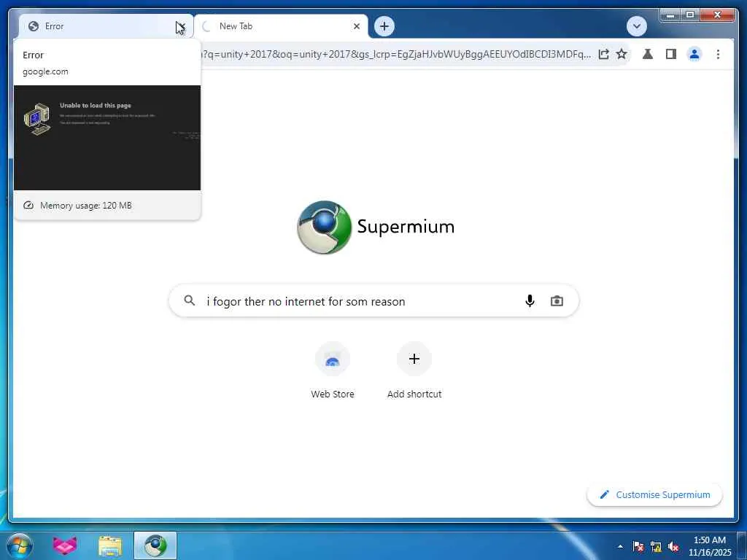The width and height of the screenshot is (747, 560).
Task: Switch to the New Tab tab
Action: coord(281,26)
